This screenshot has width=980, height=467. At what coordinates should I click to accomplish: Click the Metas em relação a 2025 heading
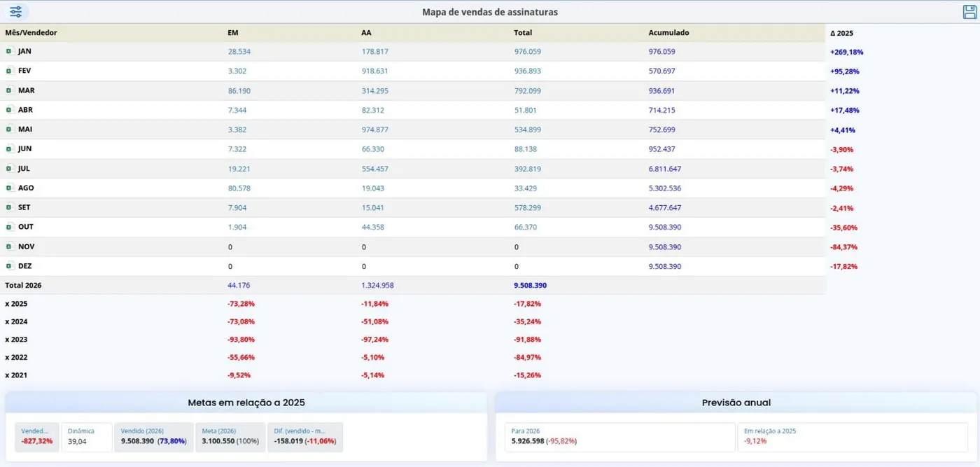[246, 403]
